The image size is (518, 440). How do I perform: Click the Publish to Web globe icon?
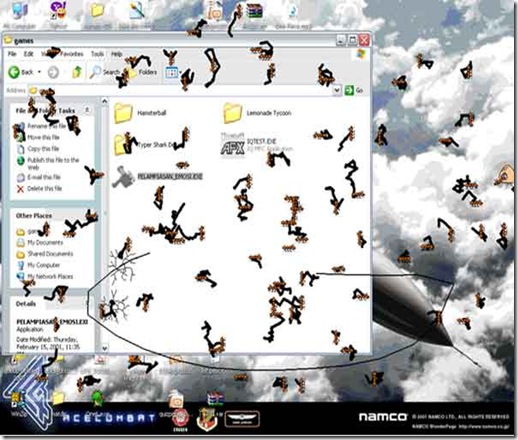click(21, 161)
